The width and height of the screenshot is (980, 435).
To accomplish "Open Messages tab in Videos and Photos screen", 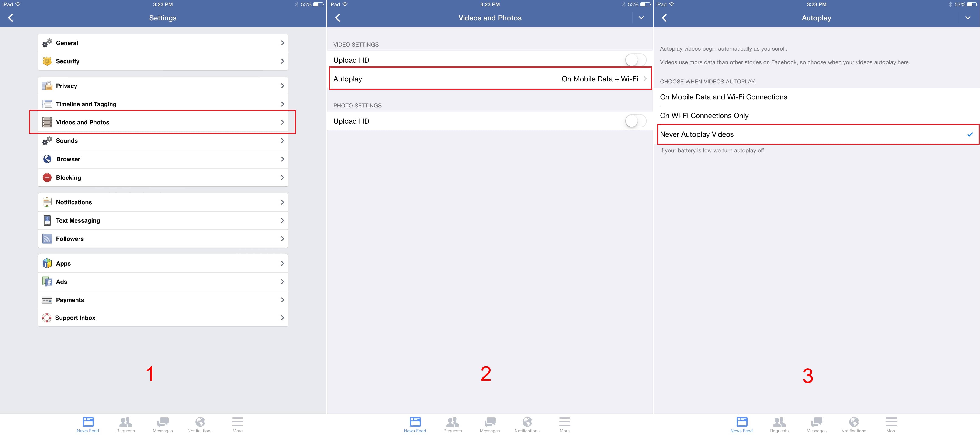I will 490,424.
